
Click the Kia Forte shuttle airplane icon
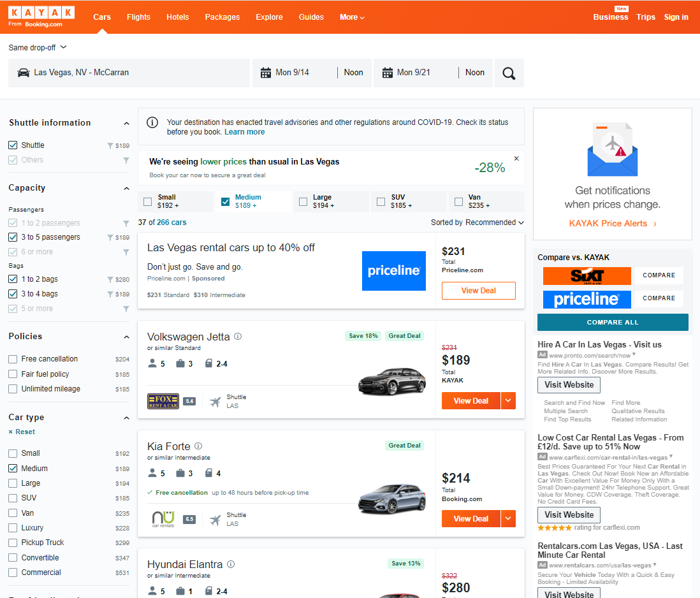tap(215, 520)
